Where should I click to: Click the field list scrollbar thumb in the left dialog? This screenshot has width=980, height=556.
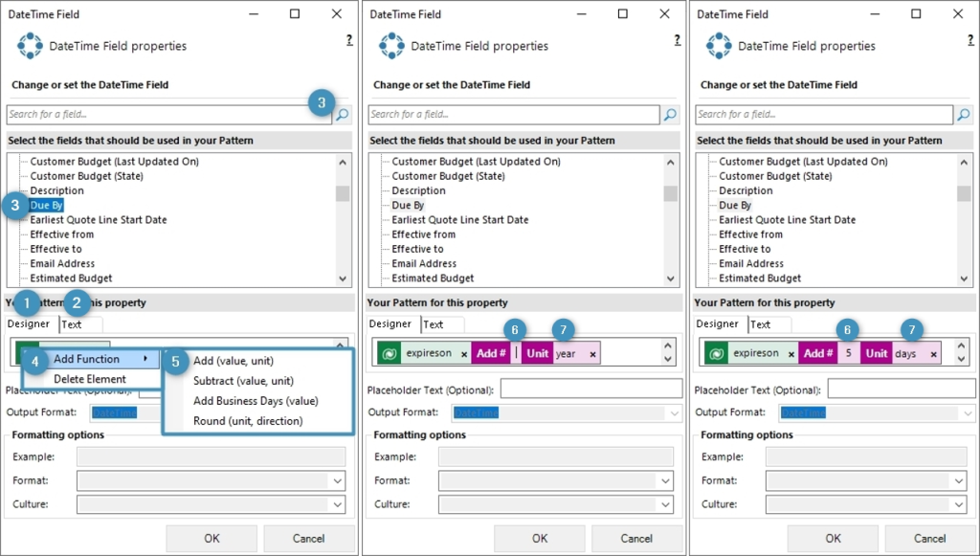[x=343, y=193]
